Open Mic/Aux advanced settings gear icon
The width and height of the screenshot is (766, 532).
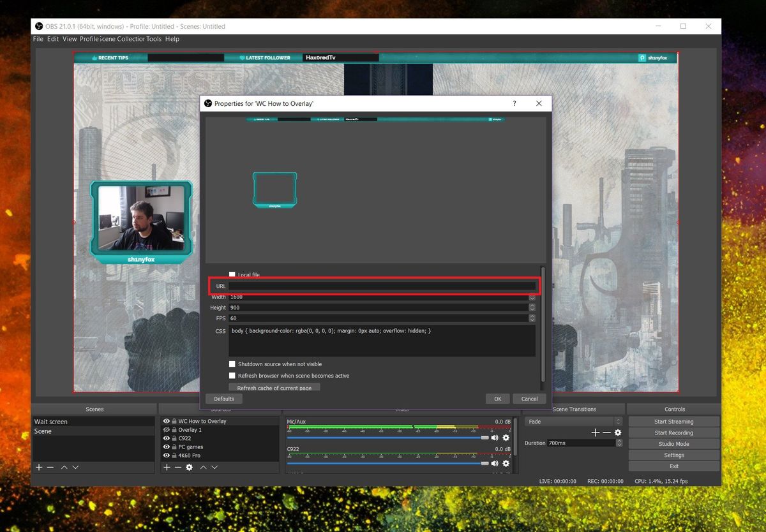pyautogui.click(x=505, y=438)
